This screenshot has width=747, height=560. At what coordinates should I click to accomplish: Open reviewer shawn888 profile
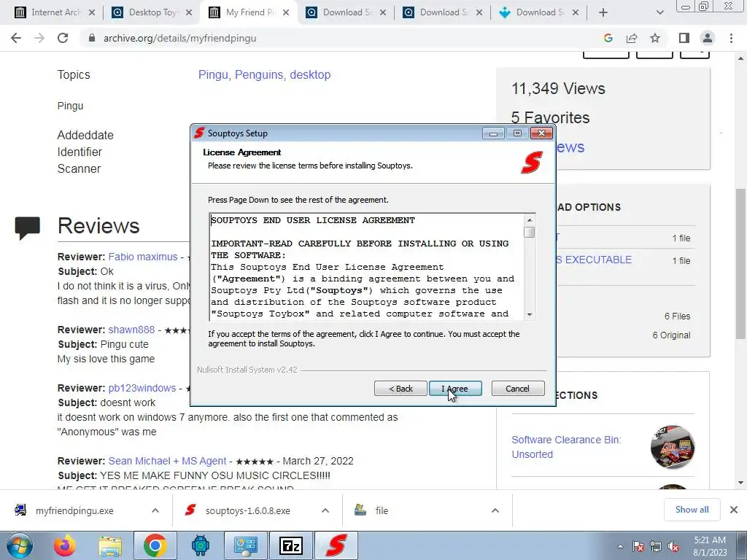click(131, 330)
